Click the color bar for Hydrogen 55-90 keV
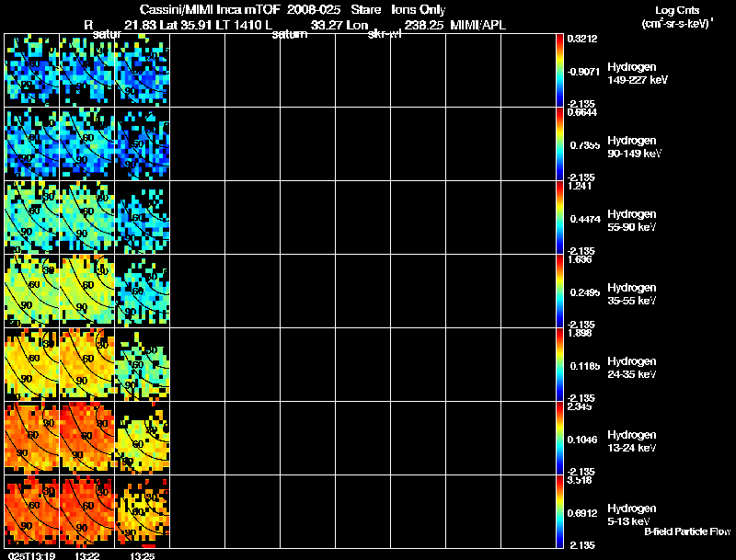Image resolution: width=736 pixels, height=560 pixels. click(x=559, y=218)
